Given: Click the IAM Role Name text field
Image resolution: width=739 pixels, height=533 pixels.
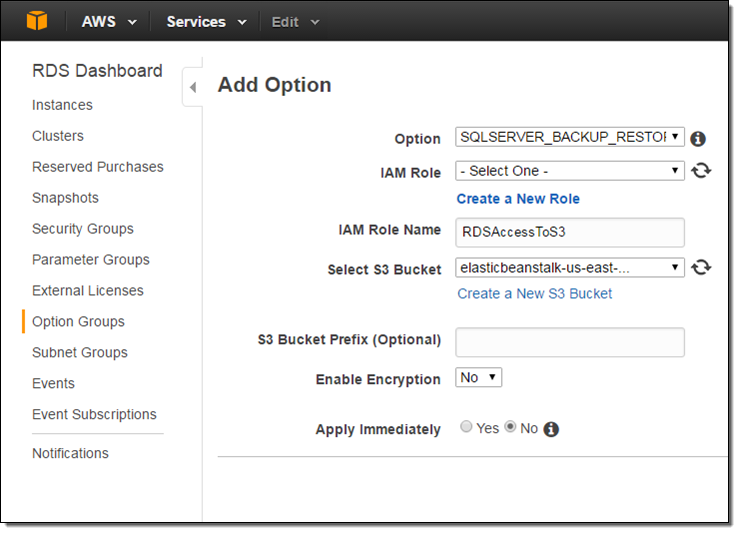Looking at the screenshot, I should tap(569, 232).
